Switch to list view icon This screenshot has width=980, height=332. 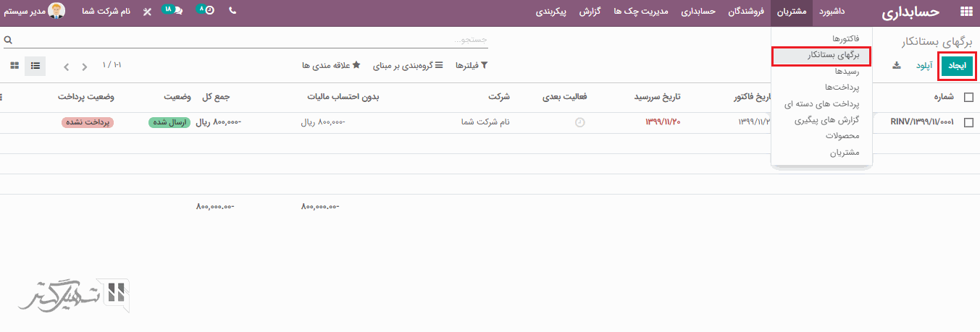pyautogui.click(x=35, y=66)
